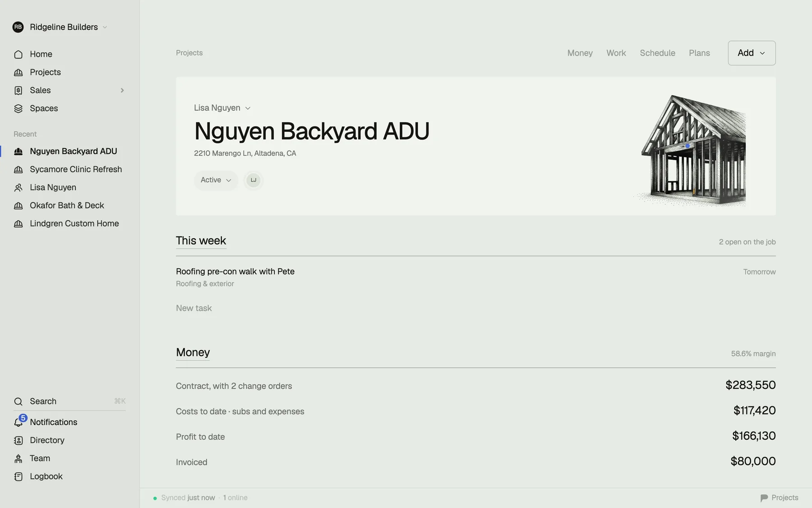Screen dimensions: 812x508
Task: Click the Directory contacts icon
Action: pyautogui.click(x=18, y=440)
